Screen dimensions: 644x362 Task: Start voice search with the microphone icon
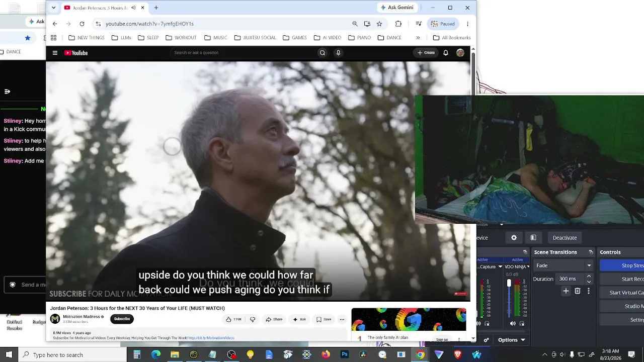[x=338, y=53]
